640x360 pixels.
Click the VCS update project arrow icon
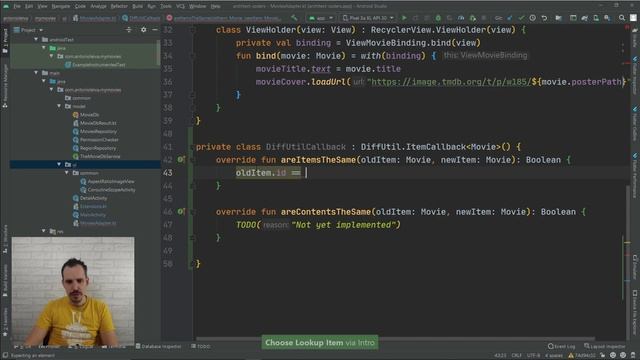(510, 18)
